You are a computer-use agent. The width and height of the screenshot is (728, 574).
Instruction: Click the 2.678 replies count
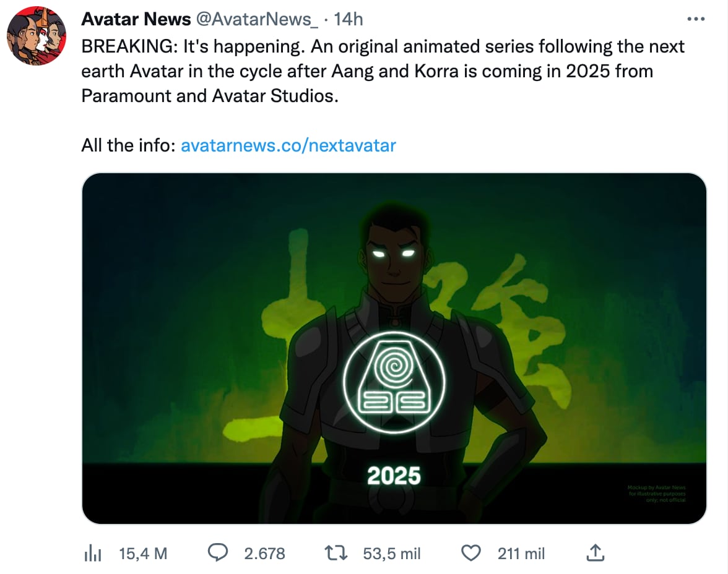tap(264, 553)
